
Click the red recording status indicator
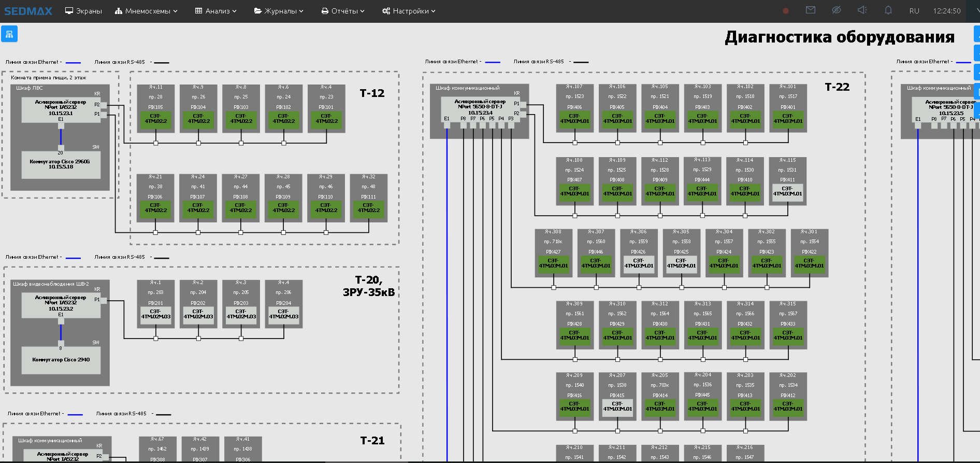786,11
